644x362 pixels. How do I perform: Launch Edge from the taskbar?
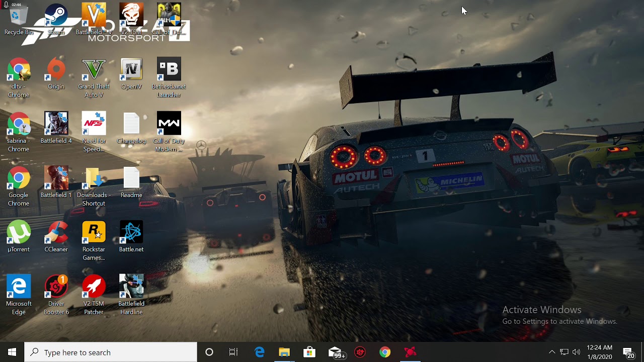click(x=259, y=352)
